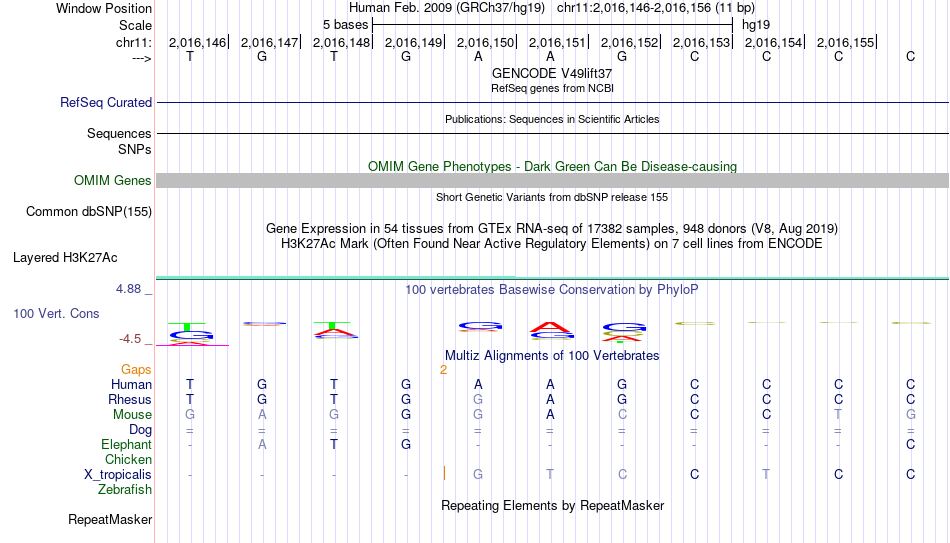
Task: Click RefSeq genes from NCBI title
Action: tap(552, 88)
